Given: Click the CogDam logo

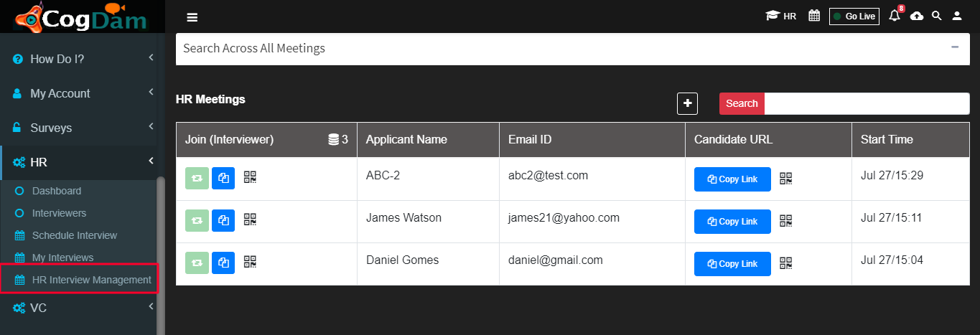Looking at the screenshot, I should pos(80,16).
